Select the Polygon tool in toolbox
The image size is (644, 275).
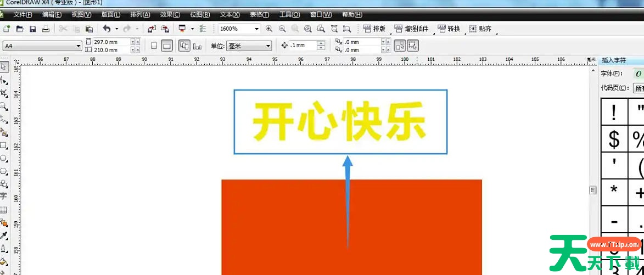point(4,171)
